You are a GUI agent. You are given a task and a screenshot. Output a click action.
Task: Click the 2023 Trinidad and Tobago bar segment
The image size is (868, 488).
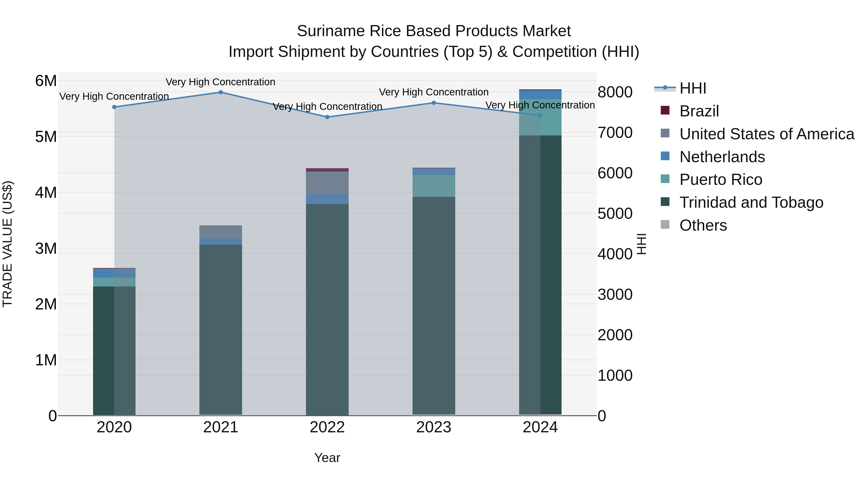(434, 306)
